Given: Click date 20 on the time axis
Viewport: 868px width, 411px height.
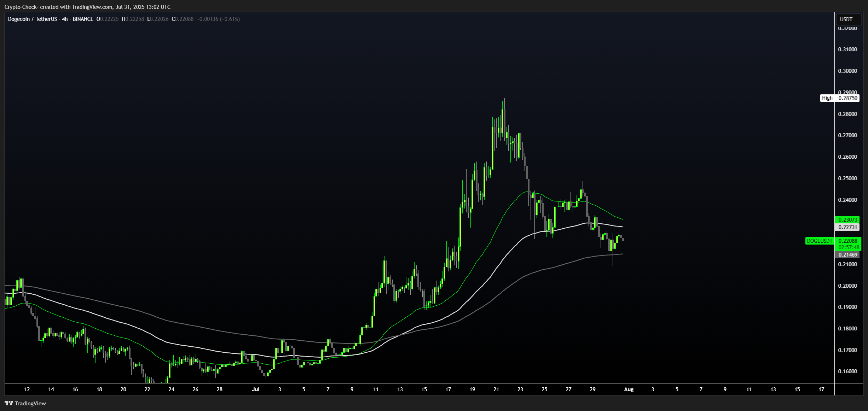Looking at the screenshot, I should coord(123,389).
